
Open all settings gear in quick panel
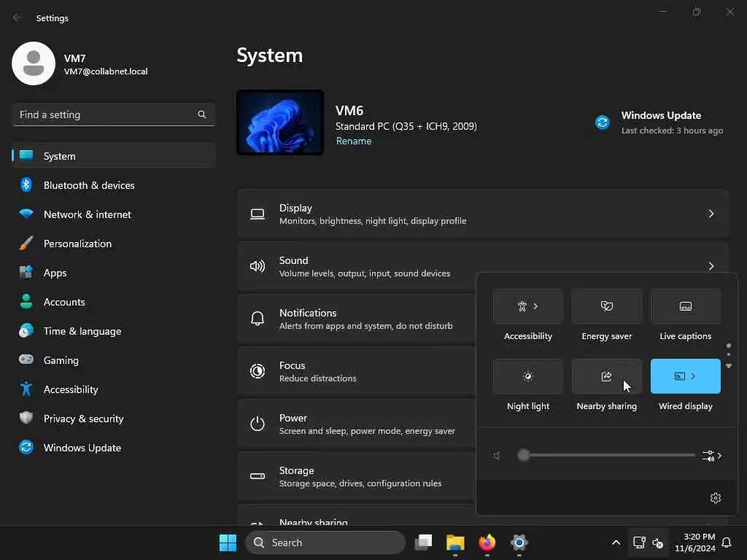click(715, 498)
